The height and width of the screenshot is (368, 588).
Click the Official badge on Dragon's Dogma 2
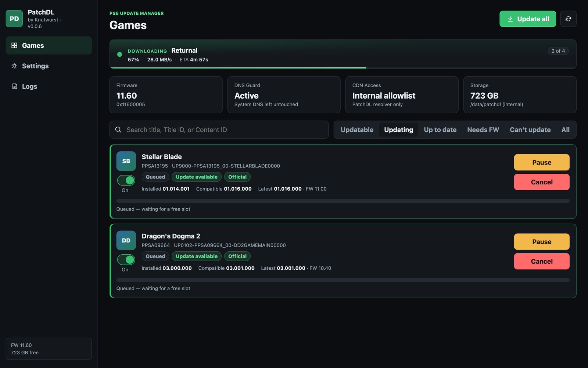237,256
